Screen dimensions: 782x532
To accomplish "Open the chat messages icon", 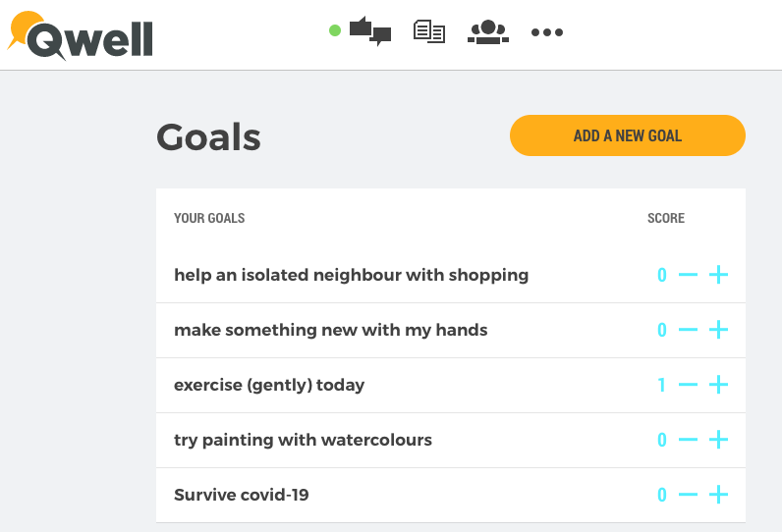I will pos(370,31).
